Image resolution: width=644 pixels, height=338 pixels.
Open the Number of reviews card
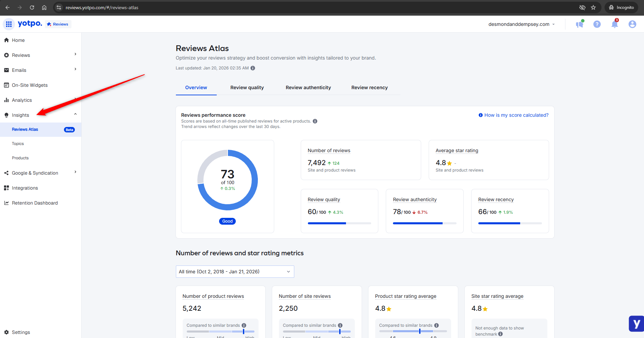tap(361, 160)
